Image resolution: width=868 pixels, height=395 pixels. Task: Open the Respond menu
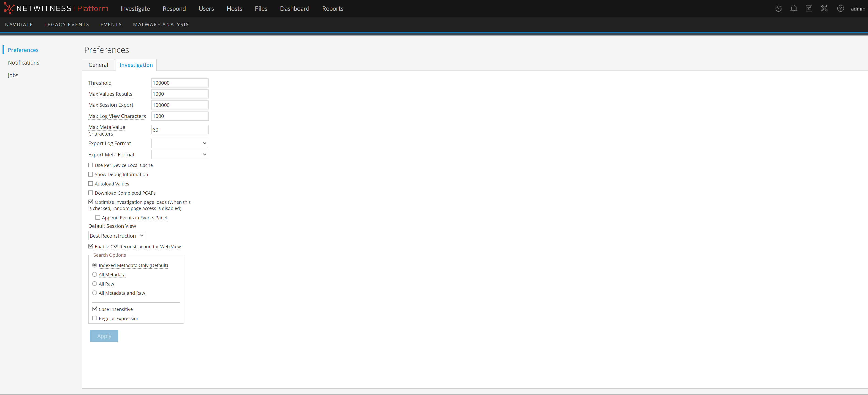[174, 8]
